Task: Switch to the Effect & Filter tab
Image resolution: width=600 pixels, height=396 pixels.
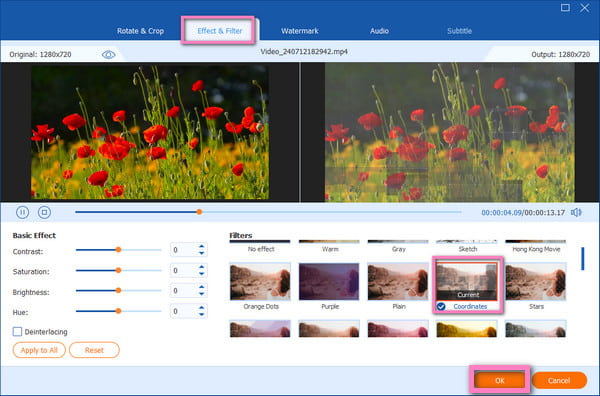Action: [x=220, y=31]
